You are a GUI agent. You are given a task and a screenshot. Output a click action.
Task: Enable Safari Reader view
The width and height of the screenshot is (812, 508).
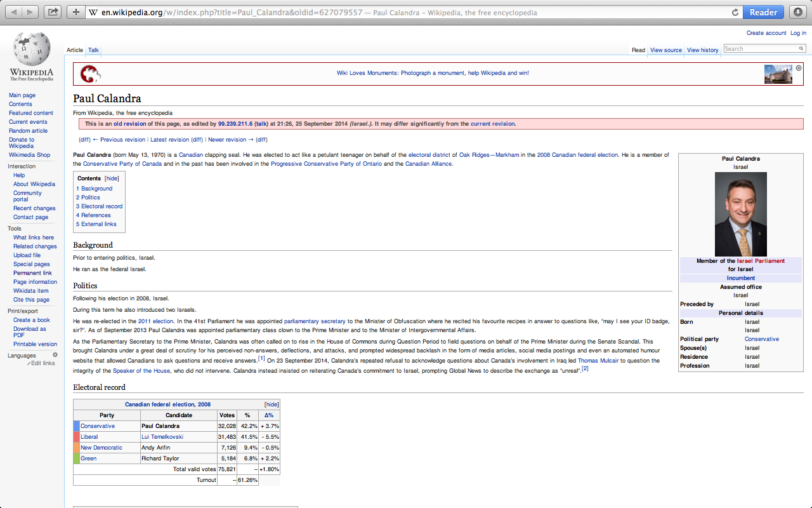[x=763, y=12]
